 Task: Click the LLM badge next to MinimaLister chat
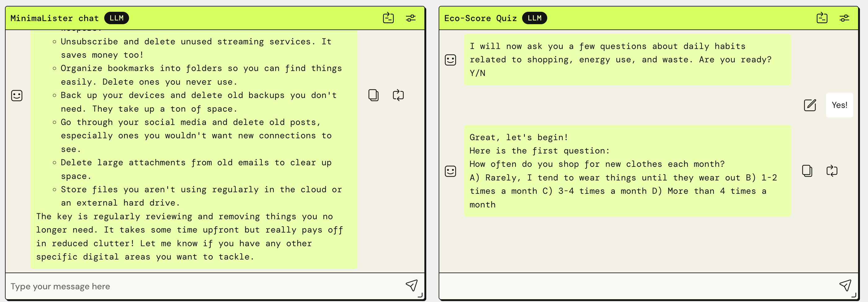116,18
